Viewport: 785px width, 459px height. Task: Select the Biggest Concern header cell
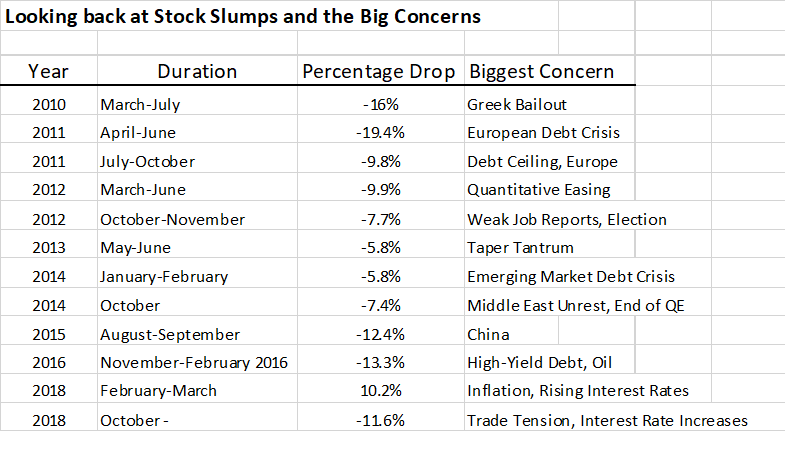(541, 72)
